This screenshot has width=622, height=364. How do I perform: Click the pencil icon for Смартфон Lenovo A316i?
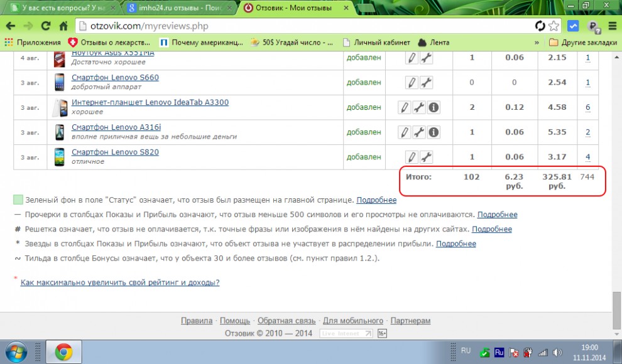(404, 132)
